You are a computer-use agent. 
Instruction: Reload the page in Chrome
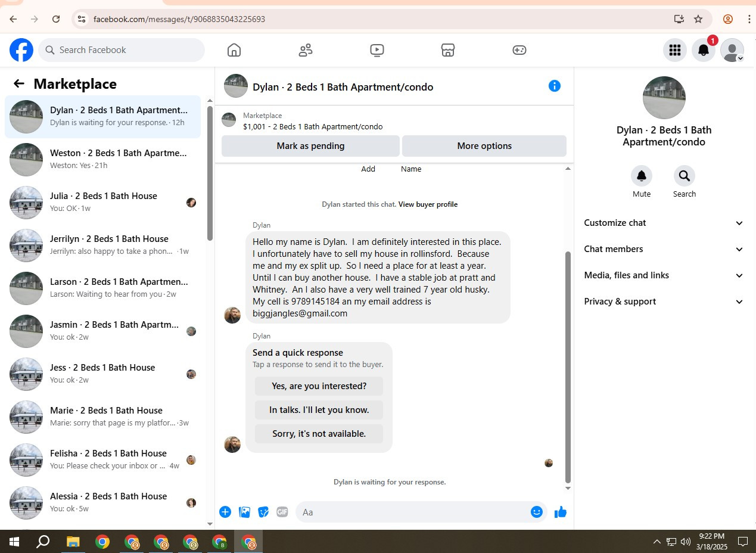(x=56, y=19)
